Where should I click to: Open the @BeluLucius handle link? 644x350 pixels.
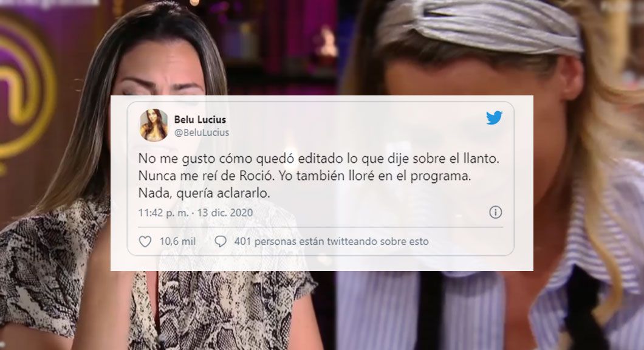pos(202,132)
